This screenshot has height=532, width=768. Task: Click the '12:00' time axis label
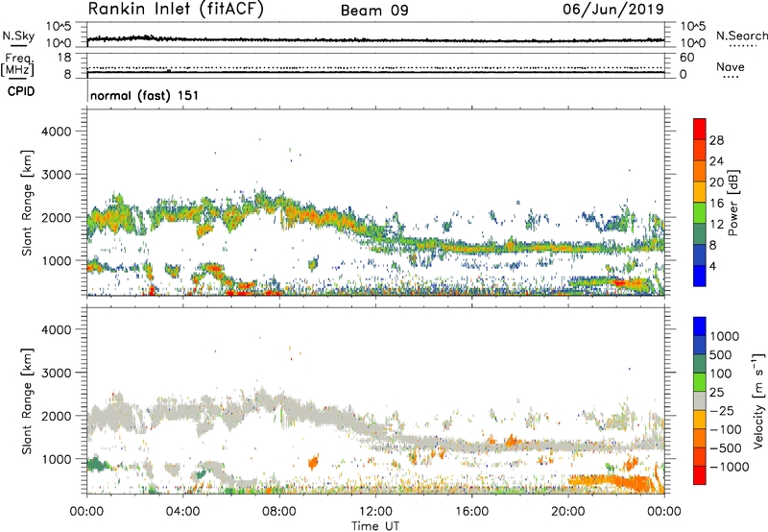pyautogui.click(x=375, y=512)
